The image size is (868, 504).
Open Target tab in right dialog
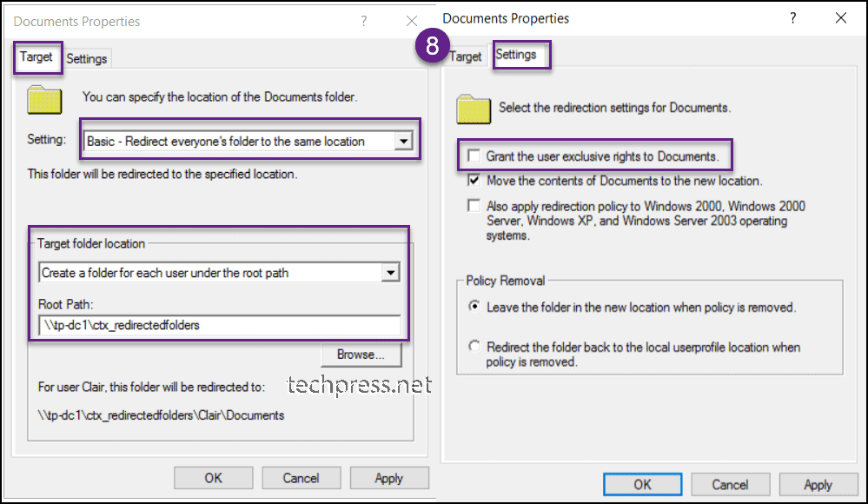pyautogui.click(x=466, y=56)
